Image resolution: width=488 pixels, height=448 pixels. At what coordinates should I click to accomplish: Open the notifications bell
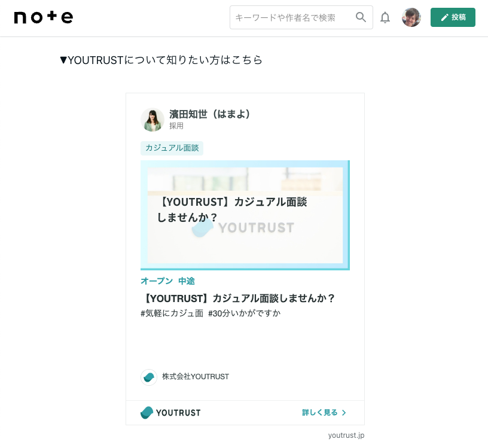click(x=385, y=17)
